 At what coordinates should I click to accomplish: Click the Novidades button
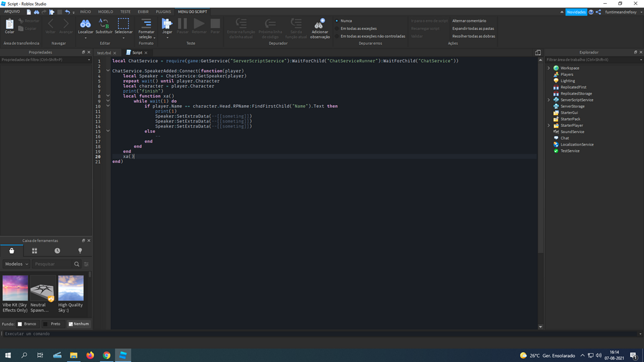[x=576, y=12]
